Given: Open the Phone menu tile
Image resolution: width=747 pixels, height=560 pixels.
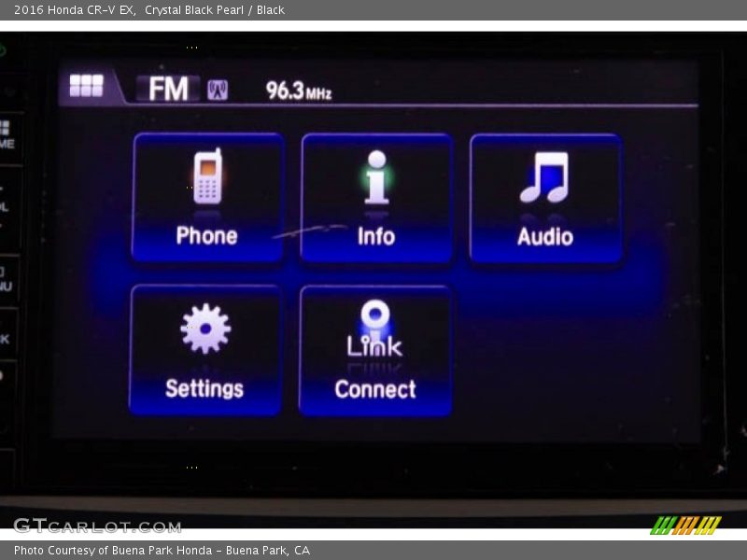Looking at the screenshot, I should coord(207,198).
